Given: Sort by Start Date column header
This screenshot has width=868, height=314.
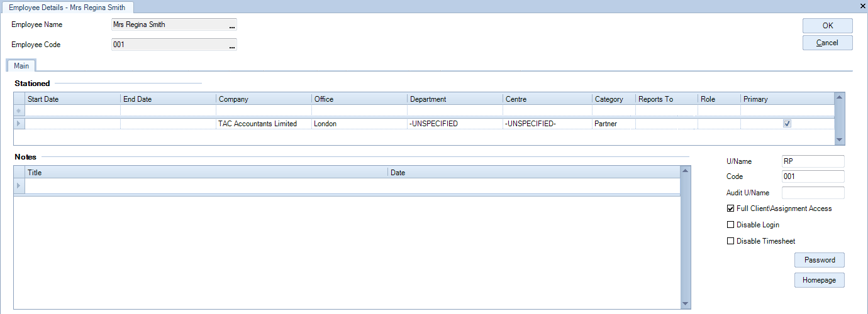Looking at the screenshot, I should click(x=72, y=99).
